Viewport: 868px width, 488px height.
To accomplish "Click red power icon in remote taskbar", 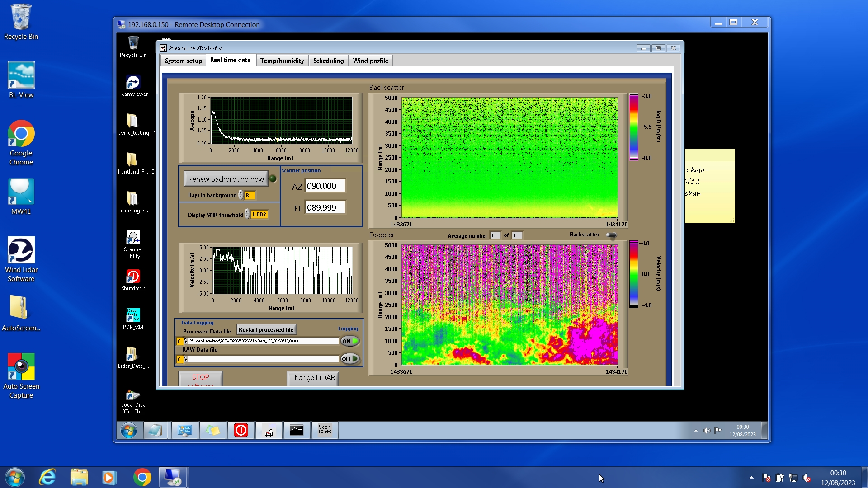I will [241, 430].
